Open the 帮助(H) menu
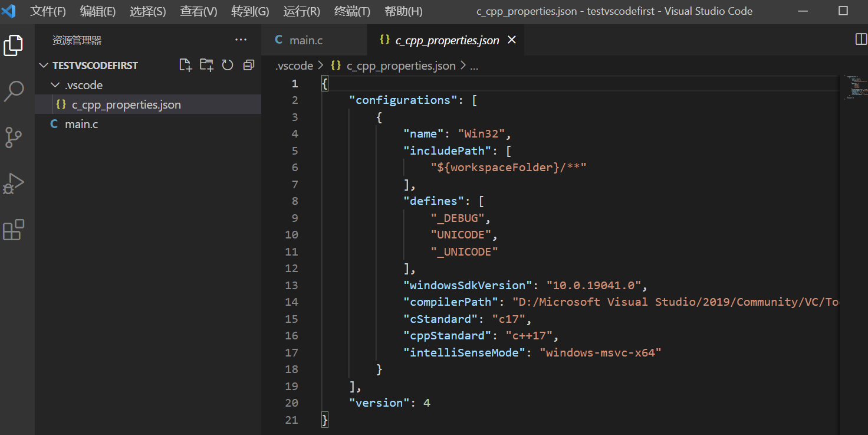This screenshot has width=868, height=435. coord(403,11)
